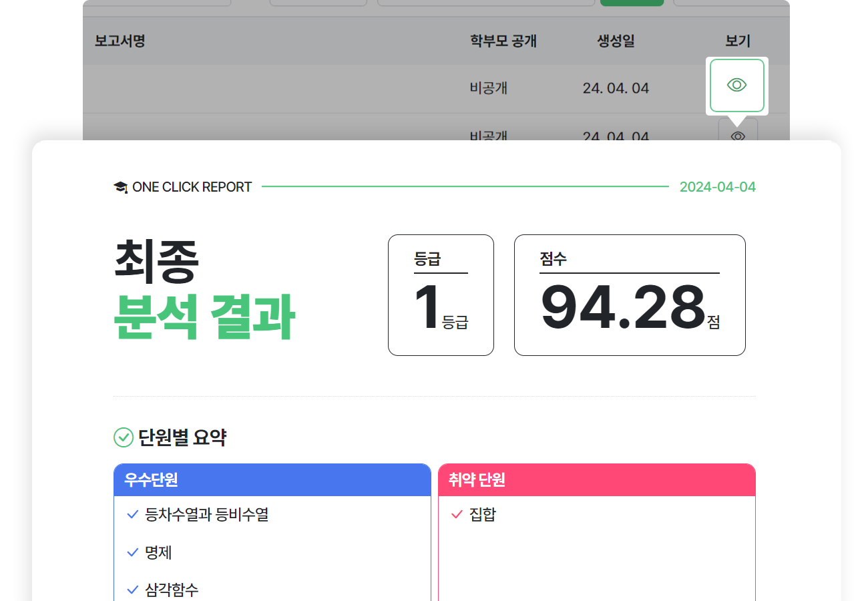Viewport: 868px width, 601px height.
Task: Open the 점수 94.28 score card
Action: pyautogui.click(x=629, y=295)
